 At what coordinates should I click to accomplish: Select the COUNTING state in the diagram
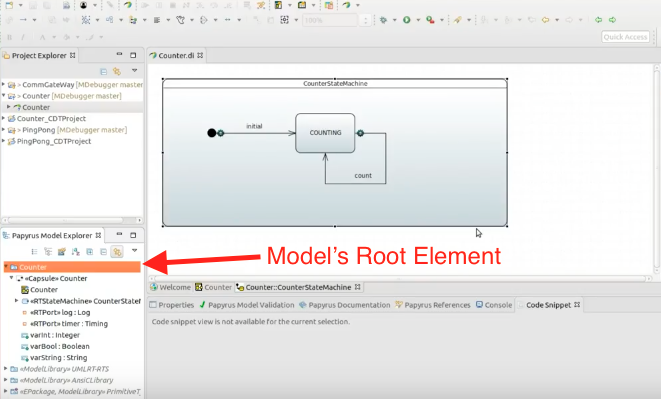[325, 133]
